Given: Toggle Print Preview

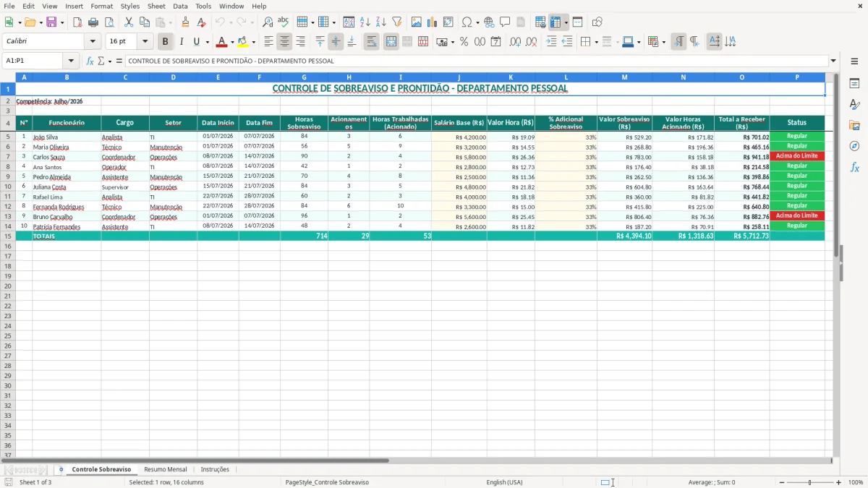Looking at the screenshot, I should [x=109, y=22].
